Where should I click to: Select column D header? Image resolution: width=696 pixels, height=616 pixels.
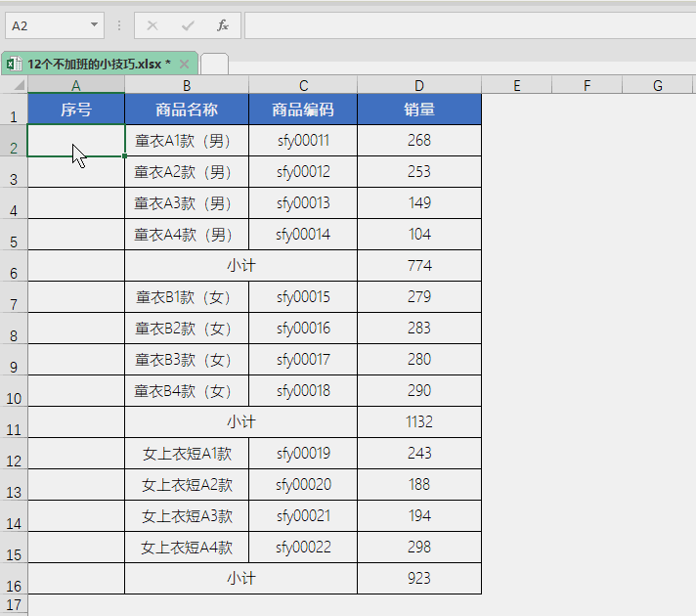coord(419,86)
